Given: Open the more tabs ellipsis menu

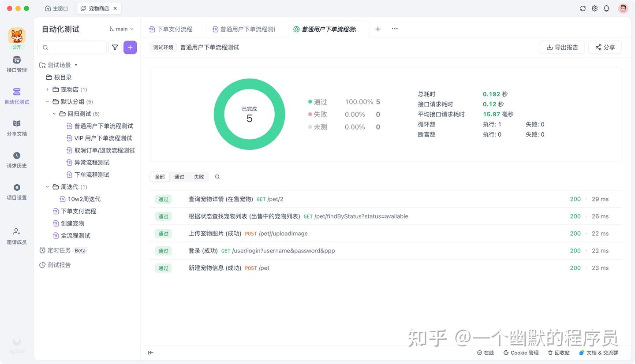Looking at the screenshot, I should pyautogui.click(x=395, y=29).
